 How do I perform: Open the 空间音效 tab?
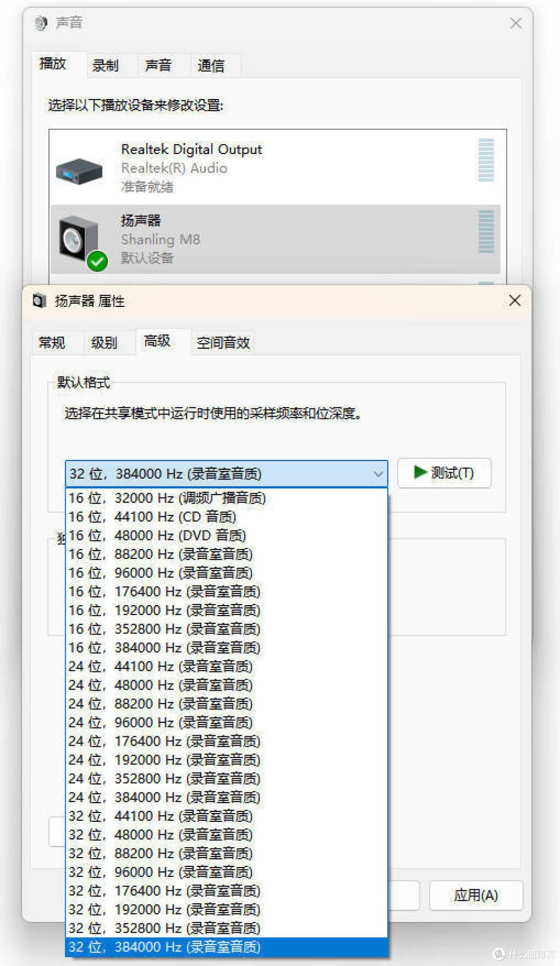(223, 343)
